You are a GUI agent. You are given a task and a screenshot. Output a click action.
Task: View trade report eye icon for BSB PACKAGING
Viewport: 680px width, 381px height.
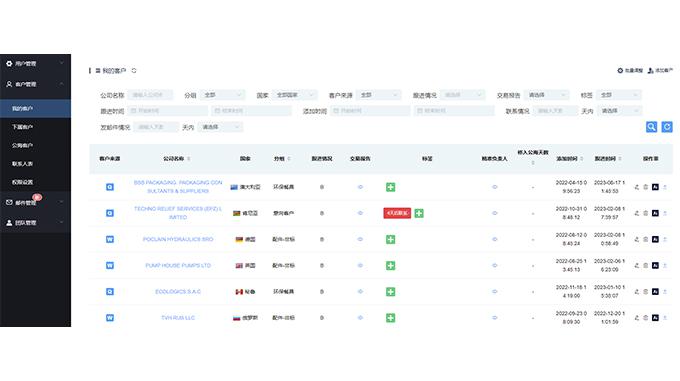[360, 187]
